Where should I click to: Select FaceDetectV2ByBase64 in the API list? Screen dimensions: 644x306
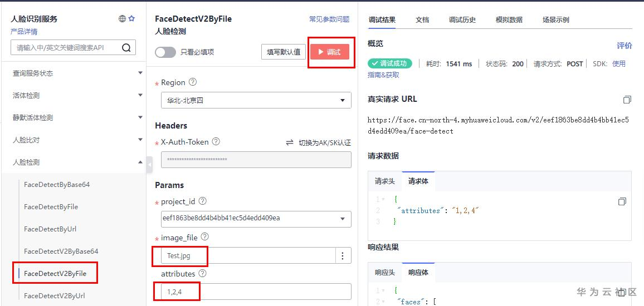(61, 251)
